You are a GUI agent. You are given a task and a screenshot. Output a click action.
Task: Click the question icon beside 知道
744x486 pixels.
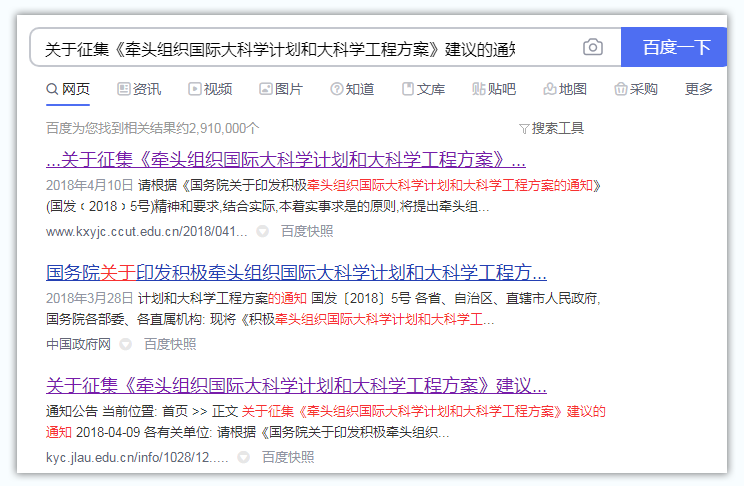click(336, 89)
